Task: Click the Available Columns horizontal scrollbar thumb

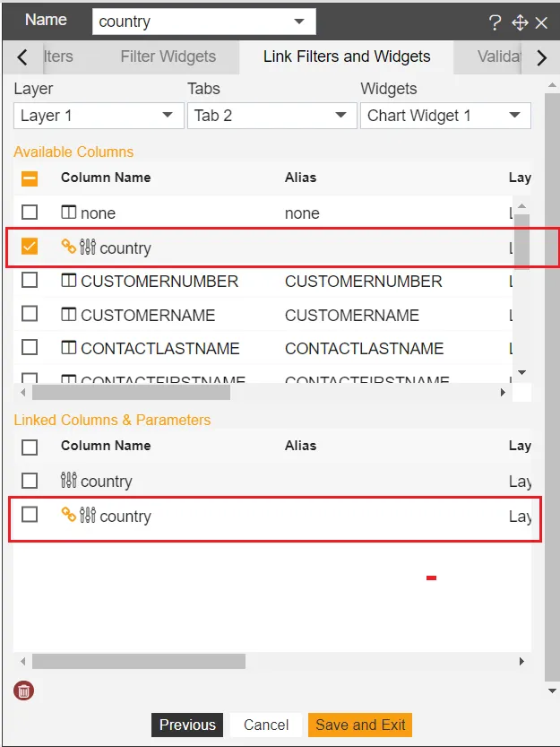Action: click(x=131, y=393)
